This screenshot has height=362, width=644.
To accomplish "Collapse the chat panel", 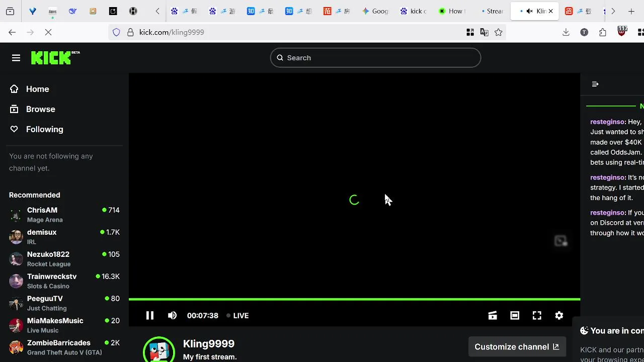I will [595, 84].
